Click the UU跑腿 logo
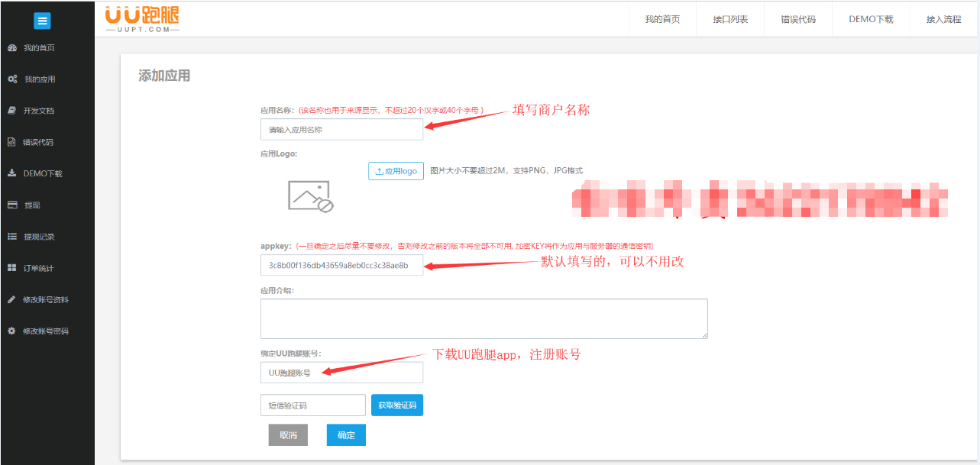The height and width of the screenshot is (465, 980). [142, 19]
